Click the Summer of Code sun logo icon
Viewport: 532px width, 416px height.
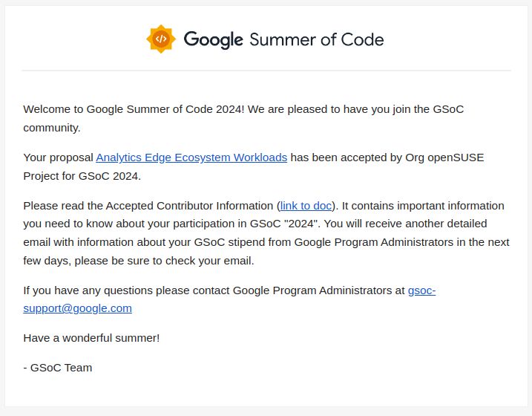pyautogui.click(x=161, y=39)
